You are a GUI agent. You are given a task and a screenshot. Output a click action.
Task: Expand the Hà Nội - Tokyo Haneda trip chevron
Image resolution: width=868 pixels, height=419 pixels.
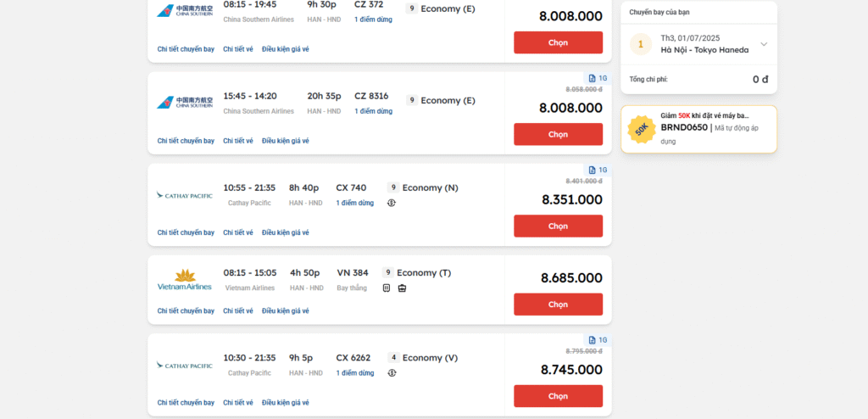[764, 44]
